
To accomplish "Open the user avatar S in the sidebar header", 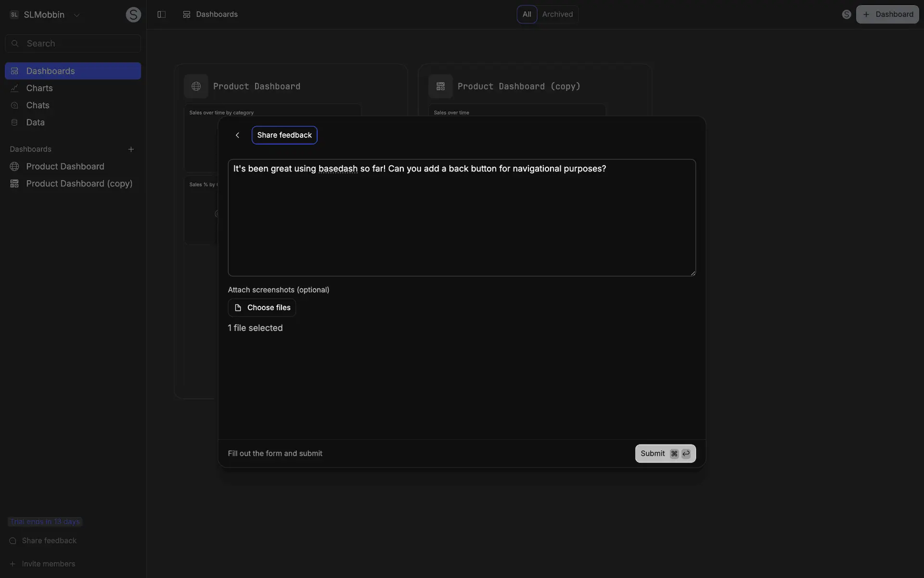I will 133,14.
